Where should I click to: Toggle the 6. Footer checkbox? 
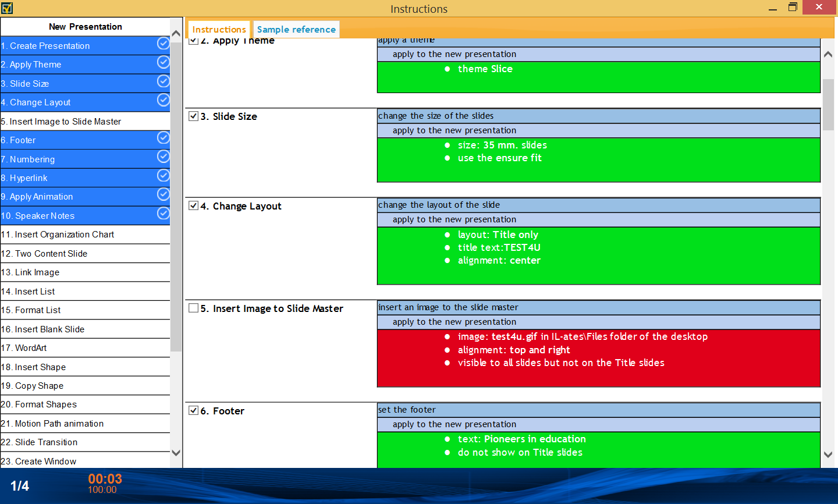(194, 410)
